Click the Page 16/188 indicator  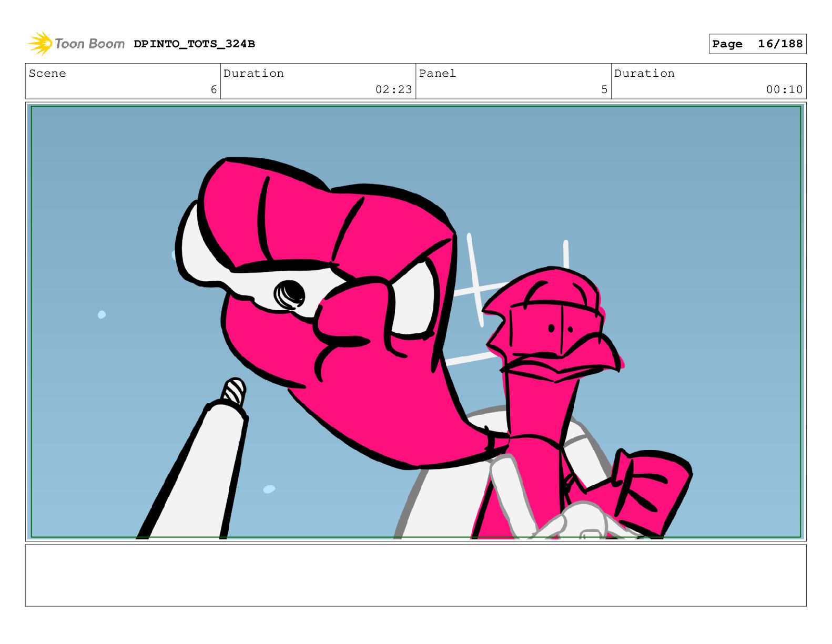757,44
